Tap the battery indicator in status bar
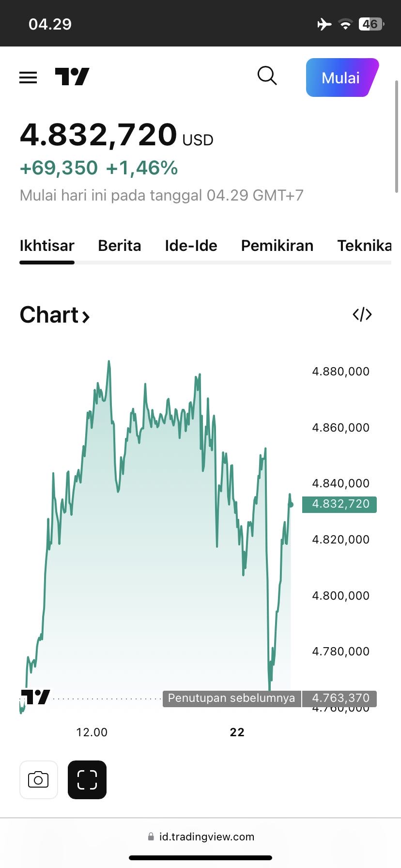This screenshot has width=401, height=868. (x=370, y=24)
